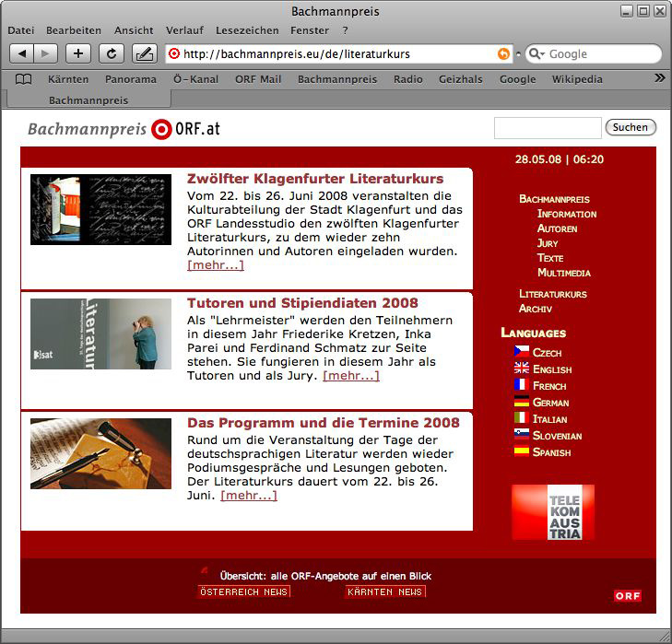Open headline Tutoren und Stipendiaten 2008
Viewport: 672px width, 644px height.
coord(302,303)
